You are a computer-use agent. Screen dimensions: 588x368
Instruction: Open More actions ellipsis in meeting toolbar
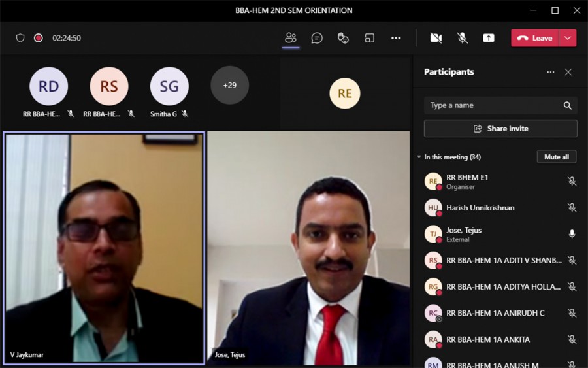coord(396,38)
